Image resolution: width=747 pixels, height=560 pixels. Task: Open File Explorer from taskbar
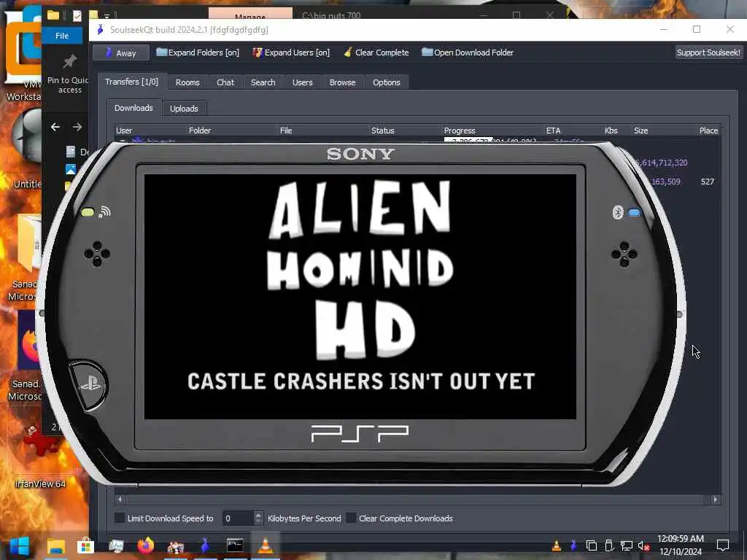55,545
